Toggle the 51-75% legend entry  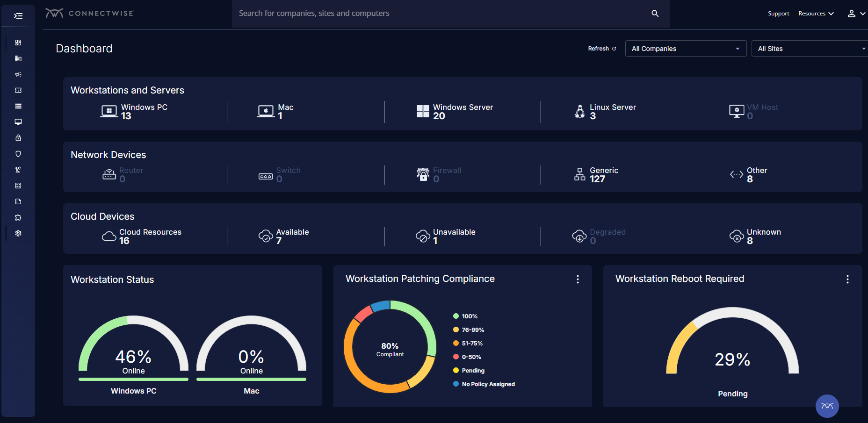pos(468,344)
